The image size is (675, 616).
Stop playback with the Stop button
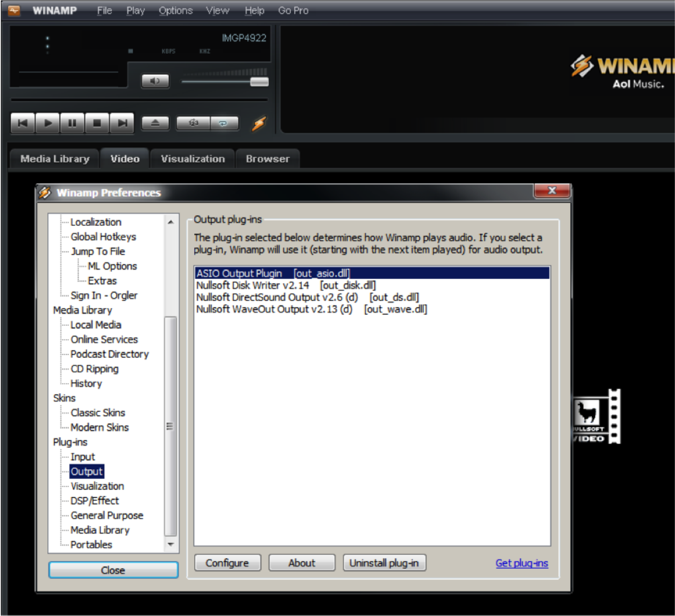tap(97, 123)
